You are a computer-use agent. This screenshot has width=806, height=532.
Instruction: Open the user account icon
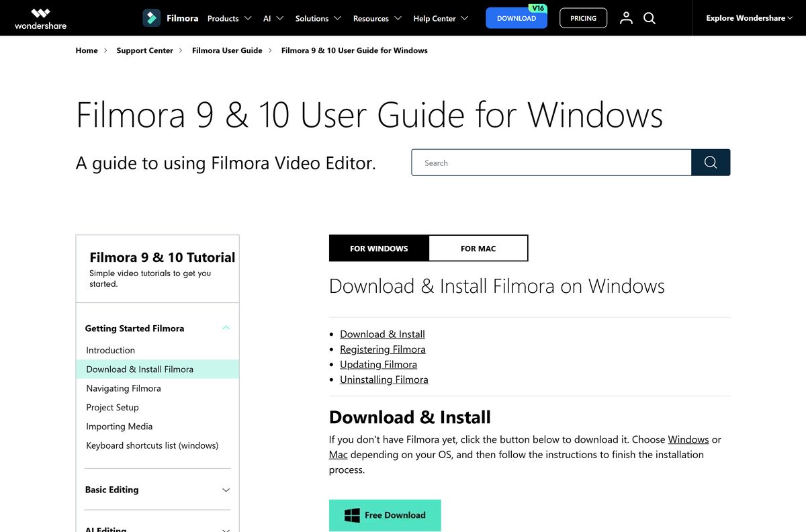click(626, 18)
